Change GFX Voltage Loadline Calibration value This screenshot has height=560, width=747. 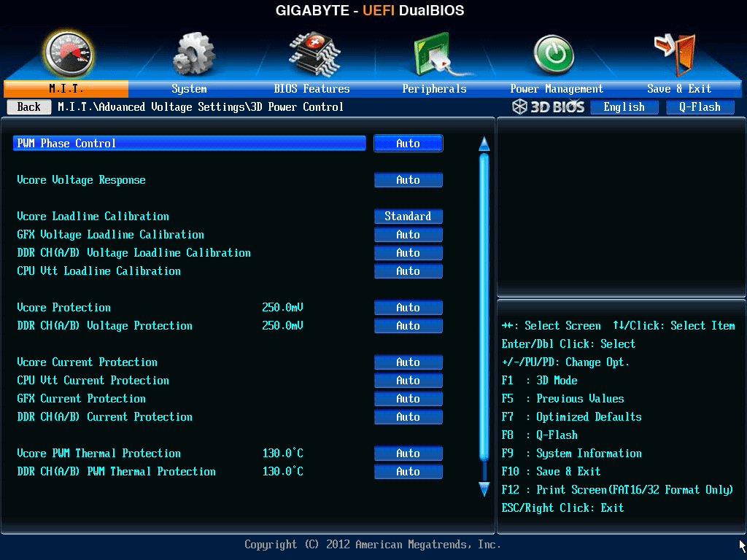click(x=409, y=234)
